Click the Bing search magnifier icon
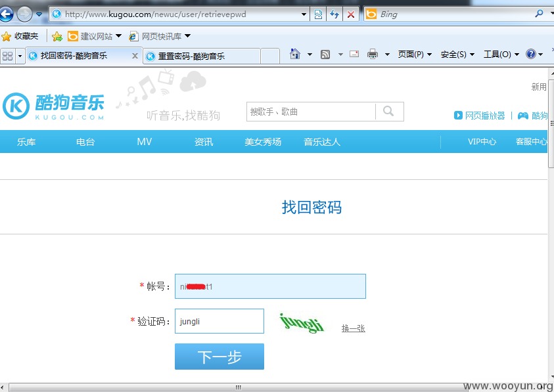Image resolution: width=554 pixels, height=392 pixels. point(539,14)
